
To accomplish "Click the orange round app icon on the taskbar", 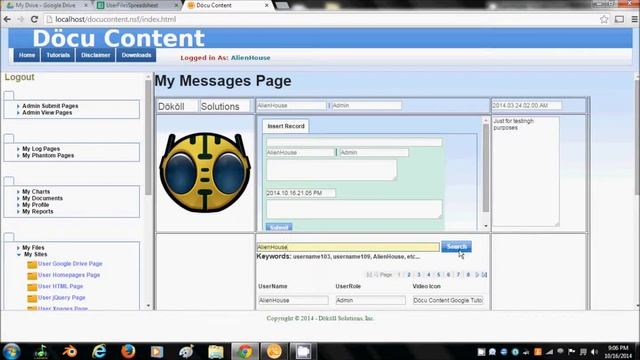I will pos(274,351).
